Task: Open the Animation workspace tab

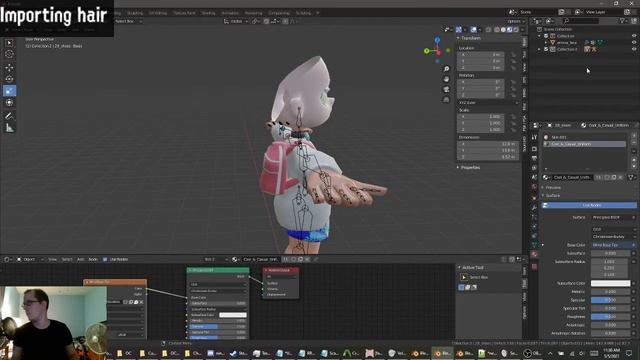Action: pos(230,13)
